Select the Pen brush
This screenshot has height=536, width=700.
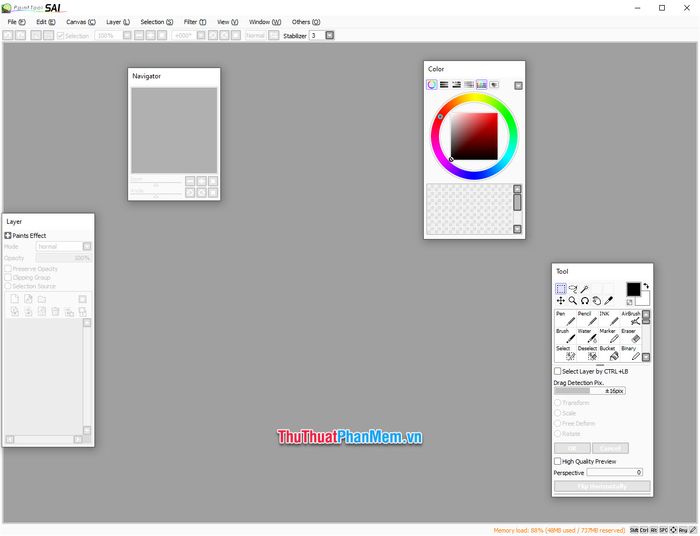[x=566, y=318]
